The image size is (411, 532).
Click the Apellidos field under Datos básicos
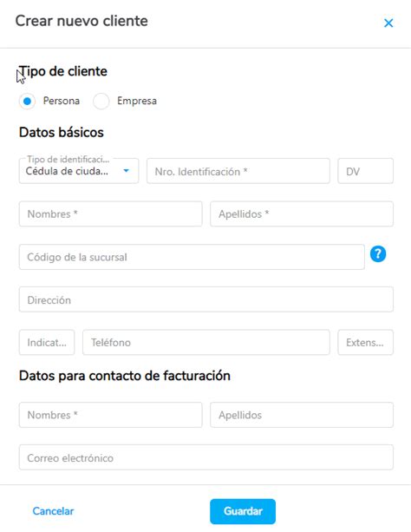click(x=302, y=213)
